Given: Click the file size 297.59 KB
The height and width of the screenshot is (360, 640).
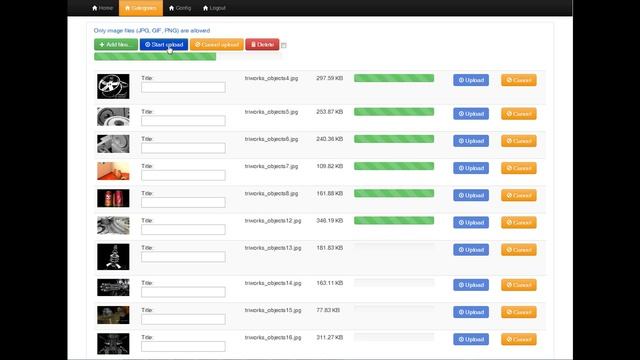Looking at the screenshot, I should coord(330,78).
